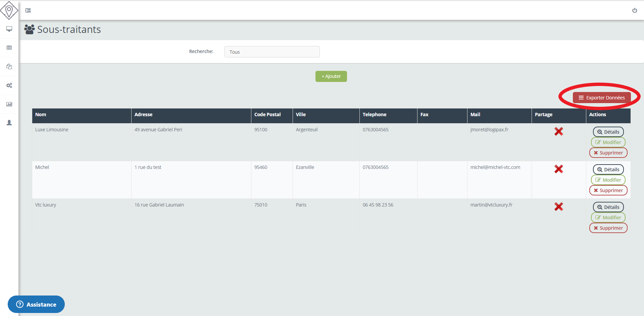Screen dimensions: 644x316
Task: Click Supprimer for Vtc luxury
Action: click(x=608, y=228)
